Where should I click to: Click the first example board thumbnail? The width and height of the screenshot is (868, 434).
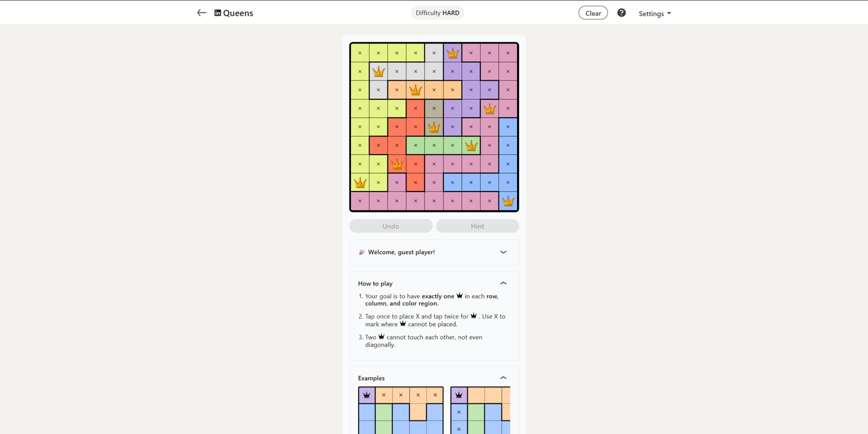[x=400, y=410]
